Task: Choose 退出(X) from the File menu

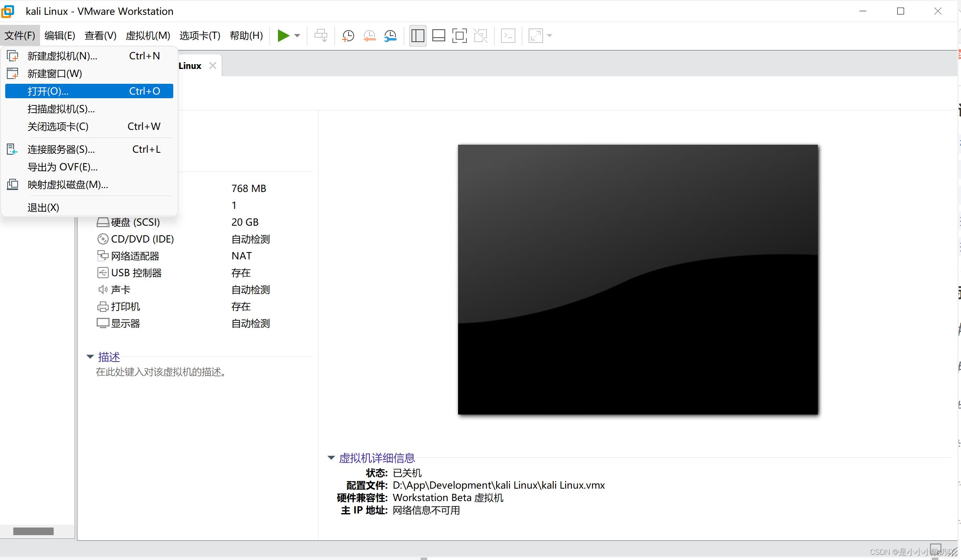Action: (x=89, y=207)
